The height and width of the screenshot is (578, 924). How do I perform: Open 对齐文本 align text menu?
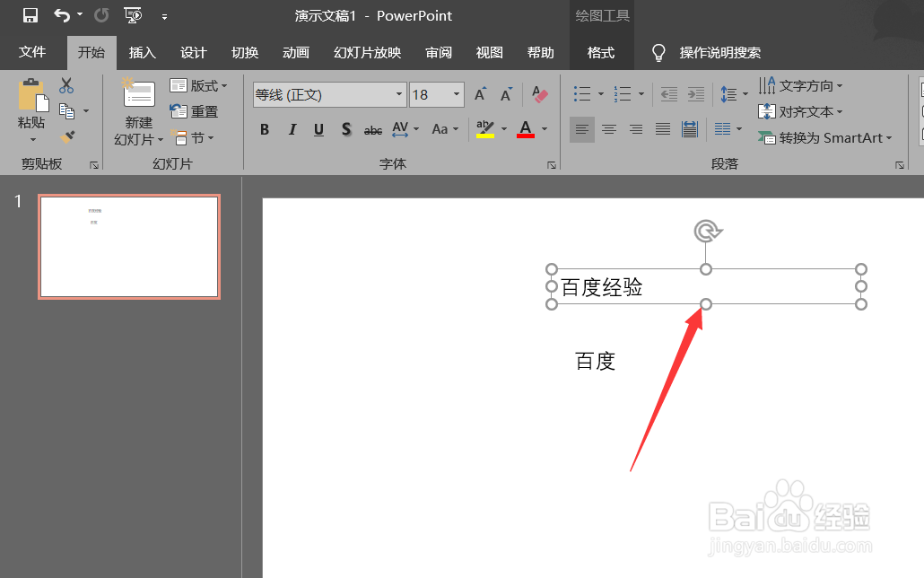800,111
